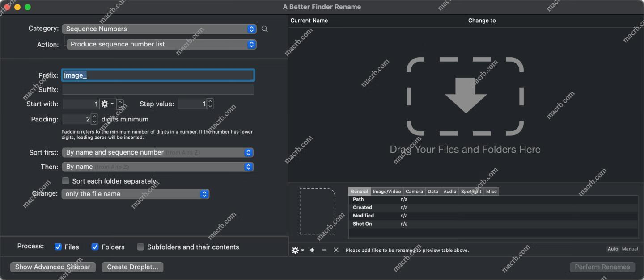This screenshot has height=280, width=644.
Task: Click the drop-zone download arrow
Action: (x=466, y=95)
